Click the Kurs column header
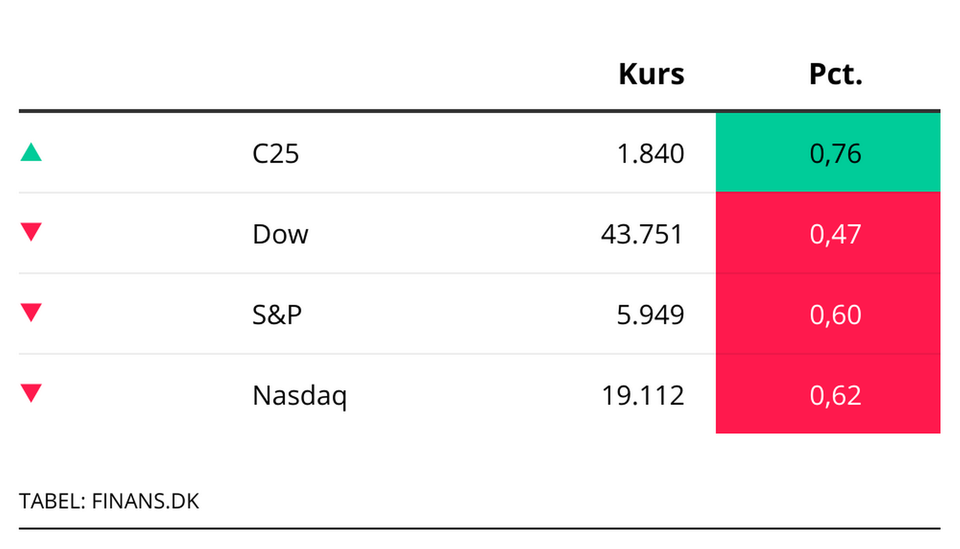Screen dimensions: 960x549 (x=651, y=74)
